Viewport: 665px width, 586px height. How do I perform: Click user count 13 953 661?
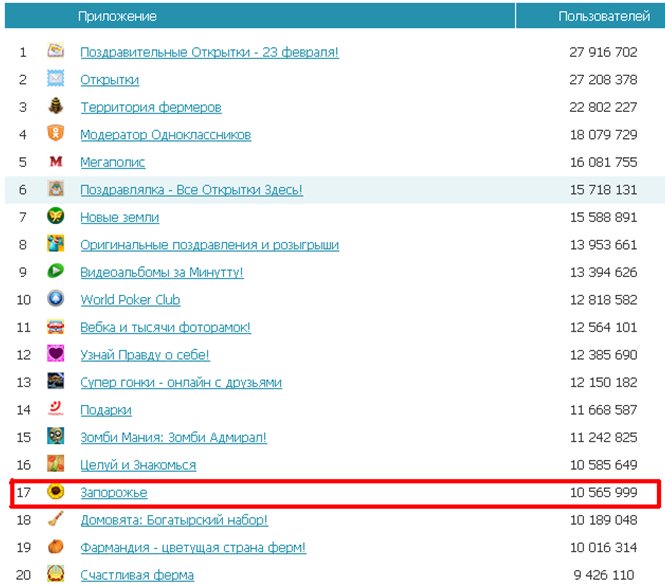pos(603,245)
